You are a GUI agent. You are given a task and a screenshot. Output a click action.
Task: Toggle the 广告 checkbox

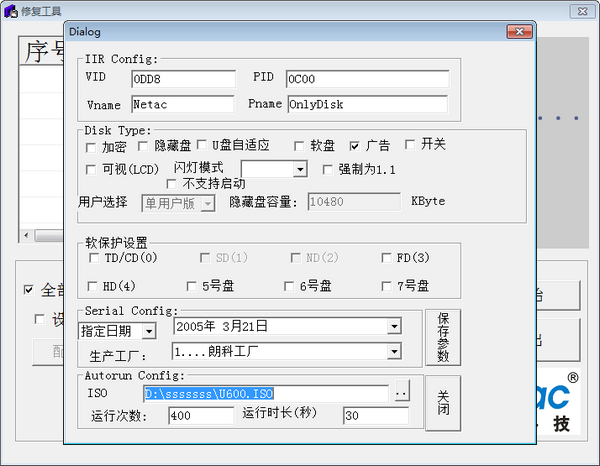tap(355, 146)
